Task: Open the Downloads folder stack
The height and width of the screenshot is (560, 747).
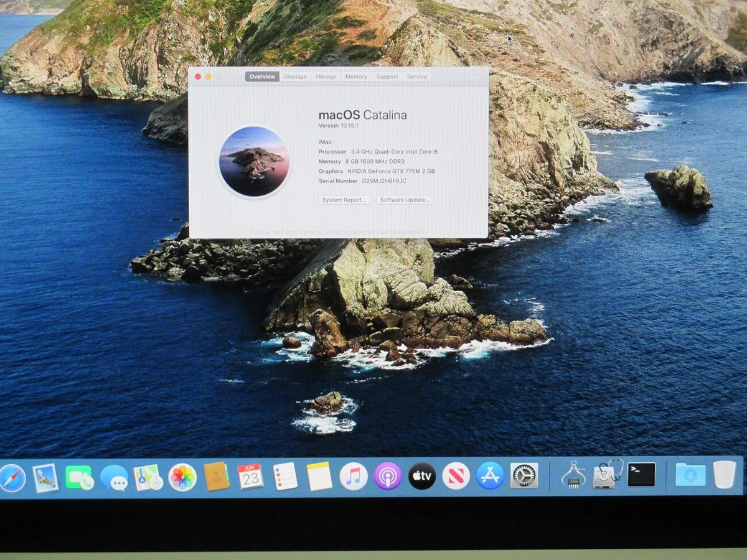Action: 690,475
